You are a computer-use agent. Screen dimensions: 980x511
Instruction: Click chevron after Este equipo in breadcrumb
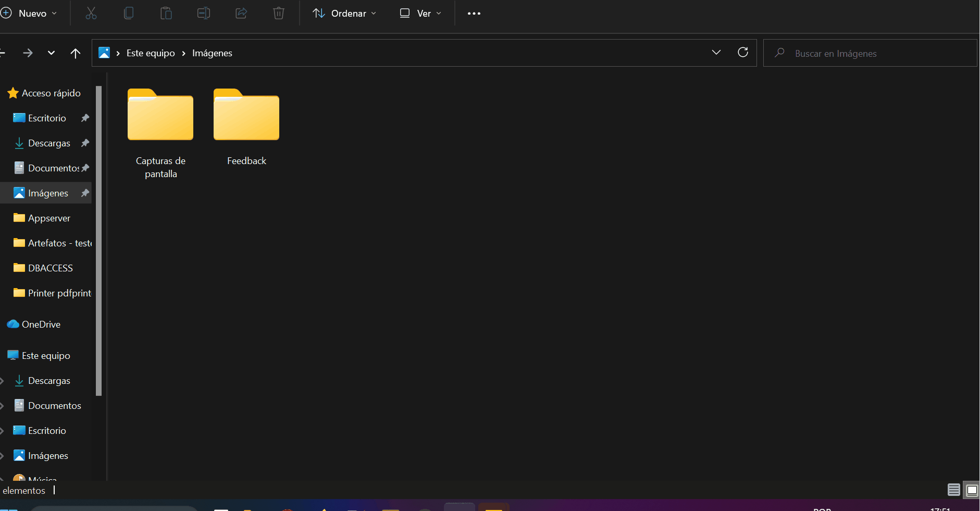[183, 53]
